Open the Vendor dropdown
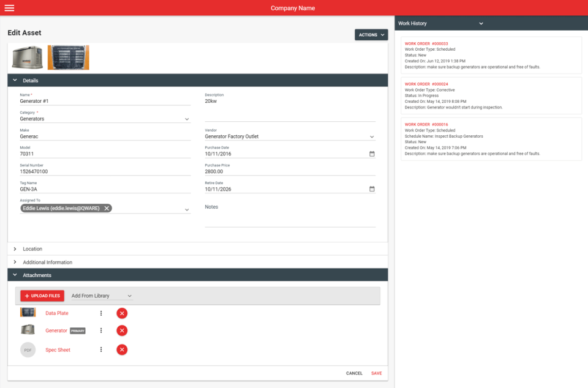This screenshot has width=588, height=388. click(x=372, y=136)
